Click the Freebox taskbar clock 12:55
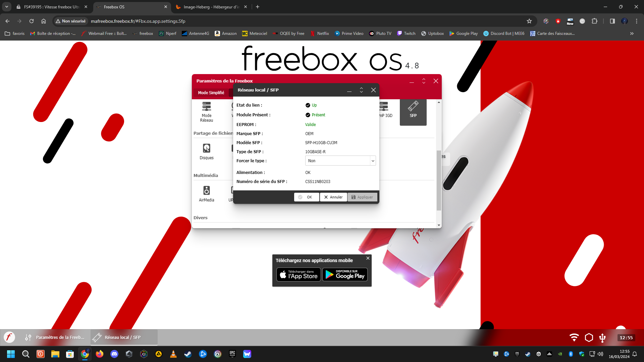 pos(626,338)
